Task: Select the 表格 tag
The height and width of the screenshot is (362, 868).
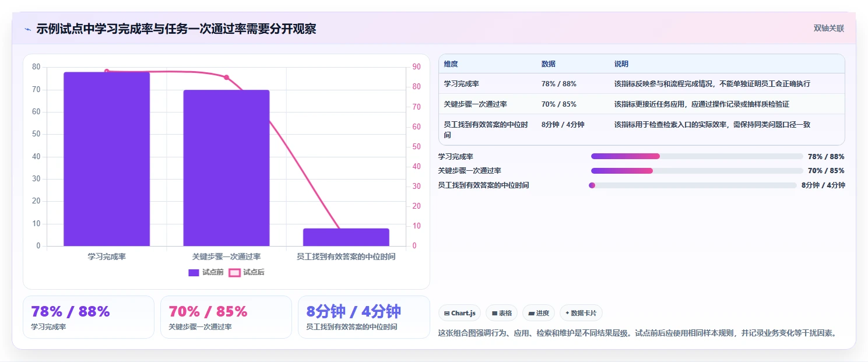Action: (x=501, y=313)
